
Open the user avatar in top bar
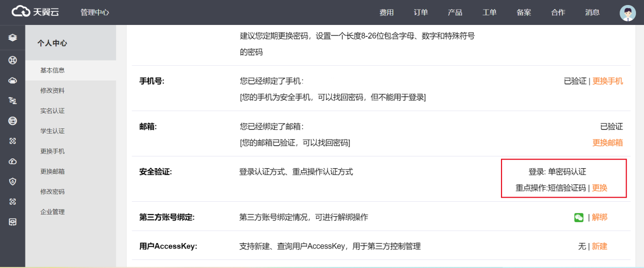pyautogui.click(x=628, y=13)
